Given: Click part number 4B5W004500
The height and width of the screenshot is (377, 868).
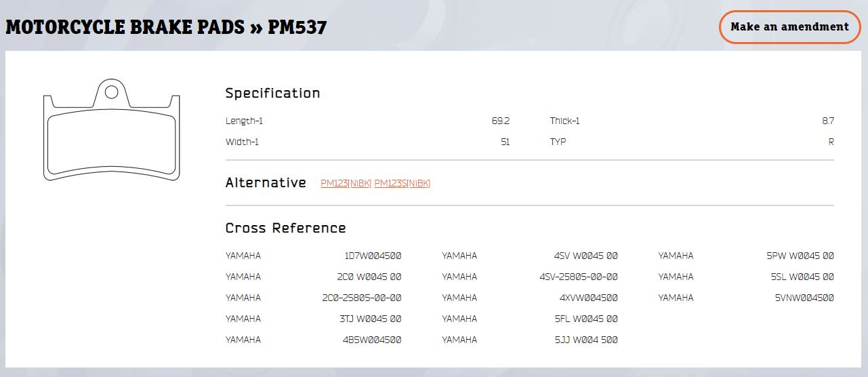Looking at the screenshot, I should click(x=372, y=340).
